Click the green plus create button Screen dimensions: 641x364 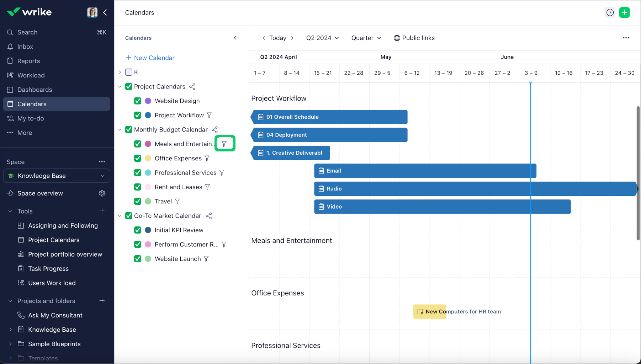624,12
